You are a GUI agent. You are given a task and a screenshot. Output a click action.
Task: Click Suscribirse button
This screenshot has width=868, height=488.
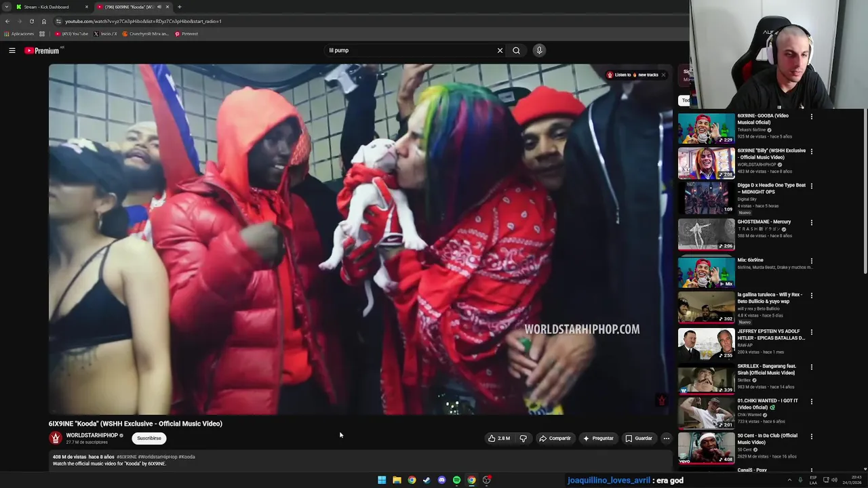coord(149,439)
